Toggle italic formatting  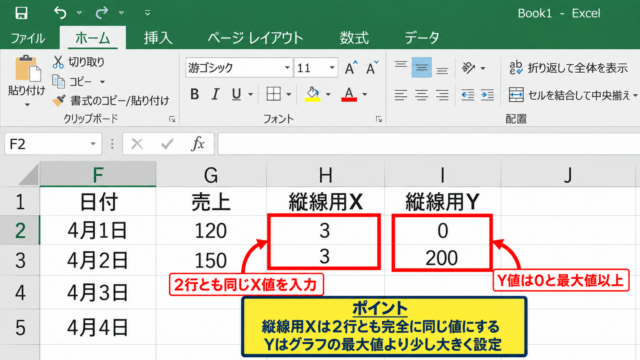click(x=215, y=94)
